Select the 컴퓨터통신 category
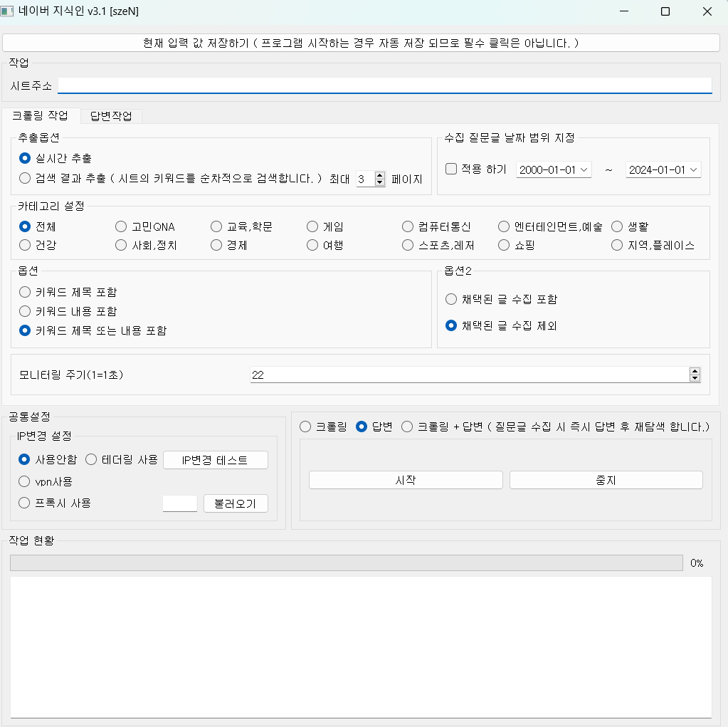The image size is (728, 727). pos(436,226)
